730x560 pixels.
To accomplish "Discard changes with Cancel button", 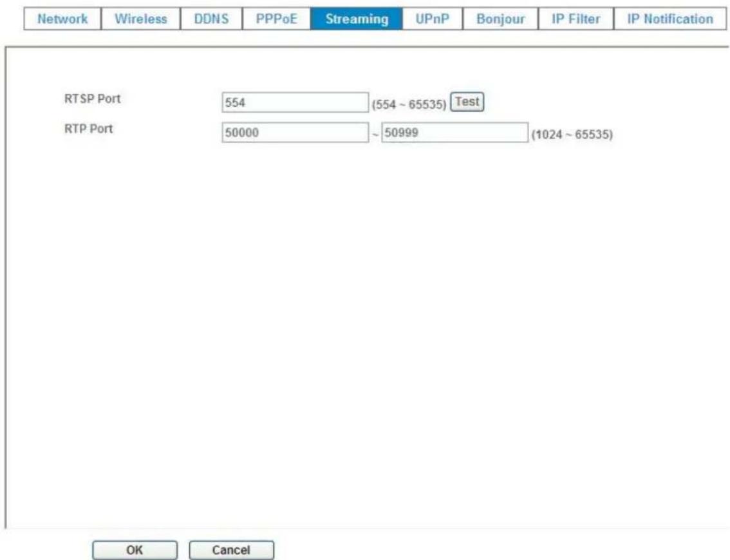I will coord(231,550).
